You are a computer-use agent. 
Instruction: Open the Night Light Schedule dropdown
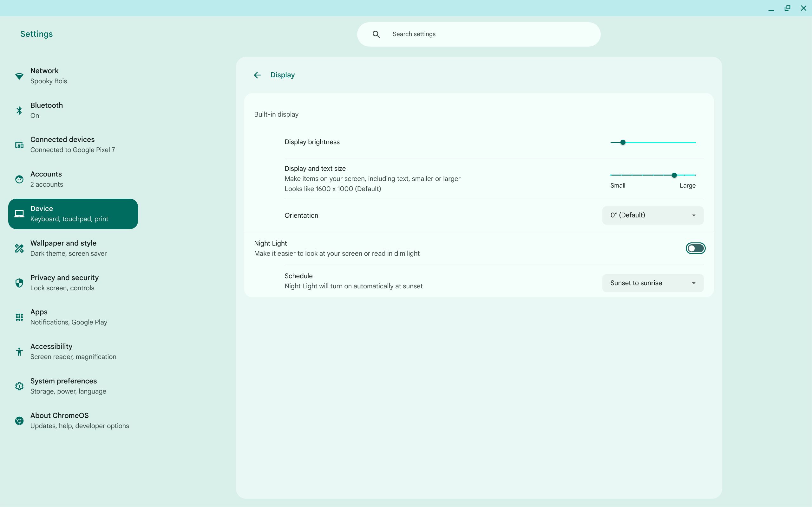tap(653, 283)
